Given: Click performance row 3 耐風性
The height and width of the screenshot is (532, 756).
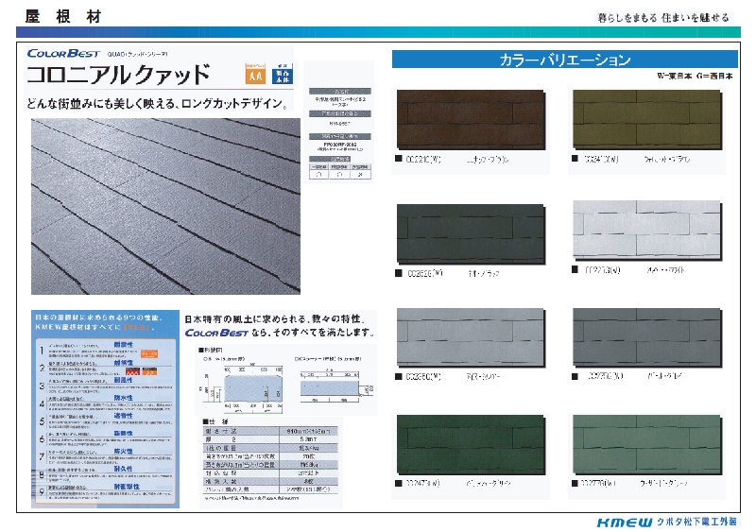Looking at the screenshot, I should click(x=106, y=385).
